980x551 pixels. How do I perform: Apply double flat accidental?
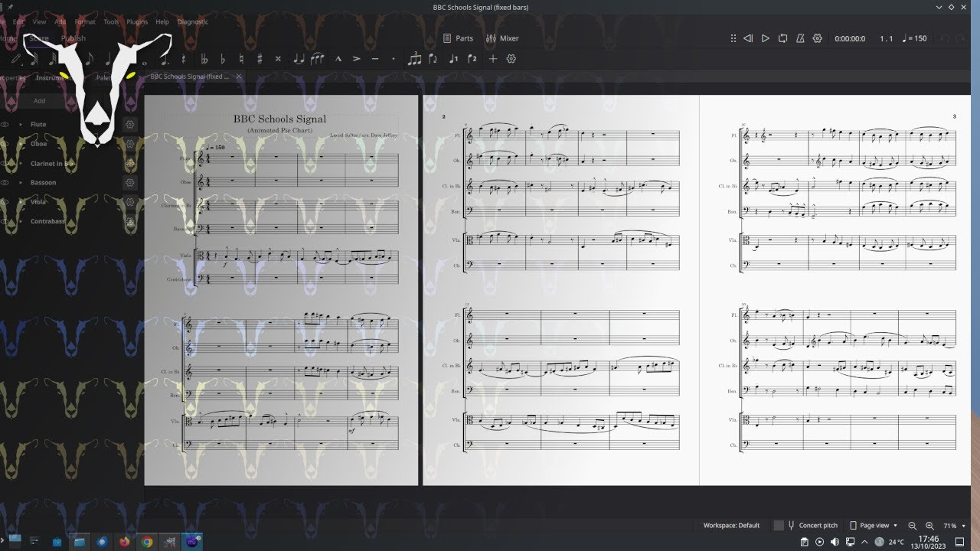click(204, 59)
